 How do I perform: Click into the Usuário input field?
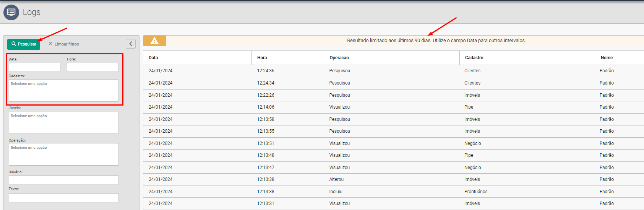[63, 180]
